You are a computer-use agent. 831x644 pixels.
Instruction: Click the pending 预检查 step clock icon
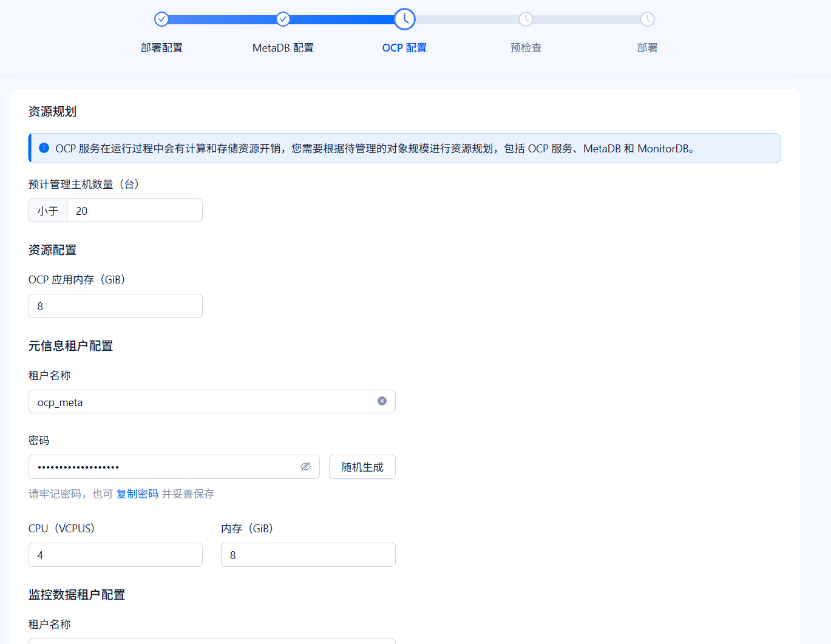click(526, 19)
